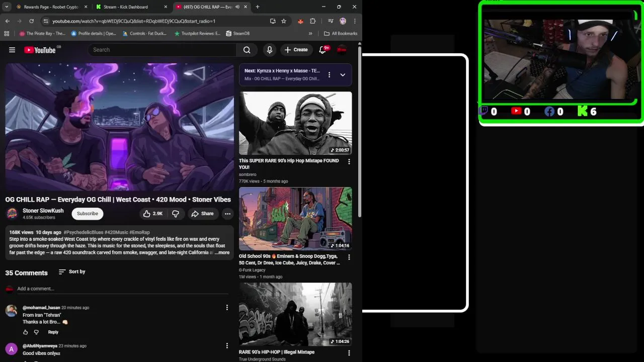Viewport: 644px width, 362px height.
Task: Activate voice search microphone
Action: coord(269,50)
